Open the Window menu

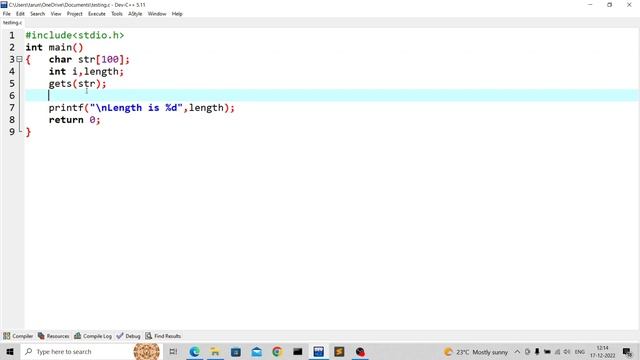[x=157, y=14]
